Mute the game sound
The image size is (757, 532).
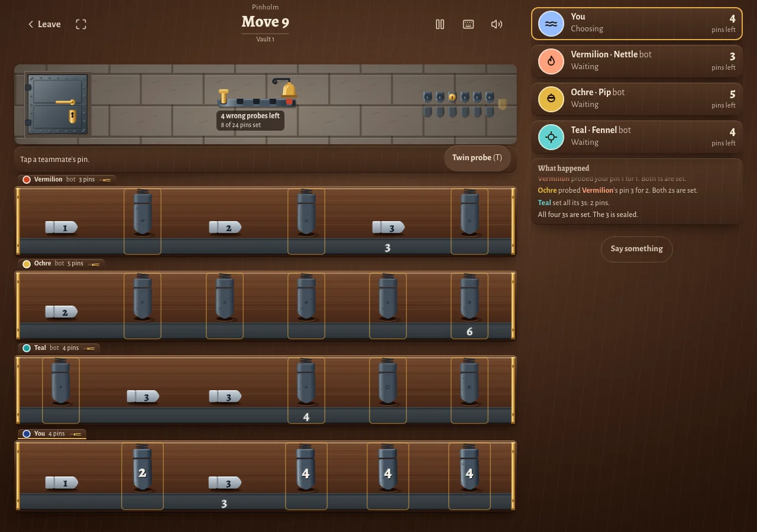coord(497,24)
